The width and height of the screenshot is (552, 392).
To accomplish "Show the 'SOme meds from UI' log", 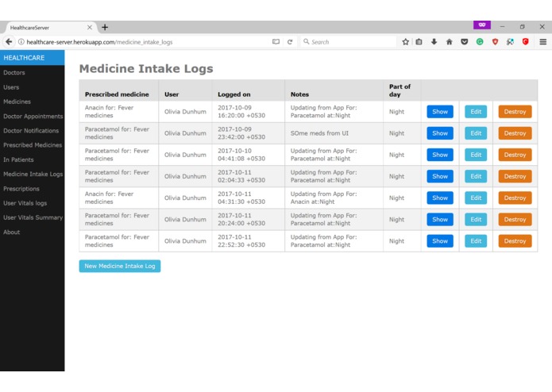I will [x=440, y=133].
